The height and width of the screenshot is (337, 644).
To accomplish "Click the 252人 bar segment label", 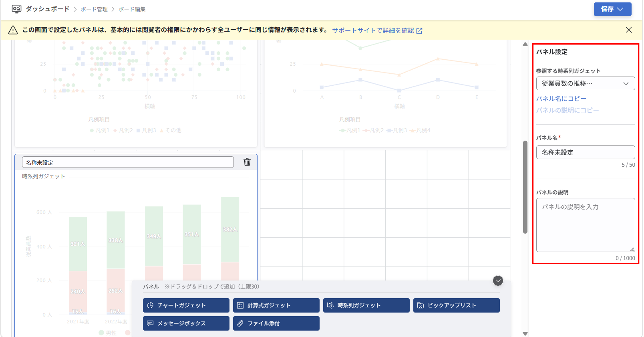I will click(116, 291).
